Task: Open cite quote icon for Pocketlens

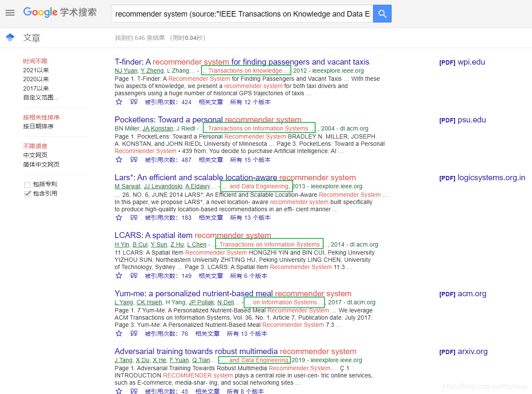Action: (134, 160)
